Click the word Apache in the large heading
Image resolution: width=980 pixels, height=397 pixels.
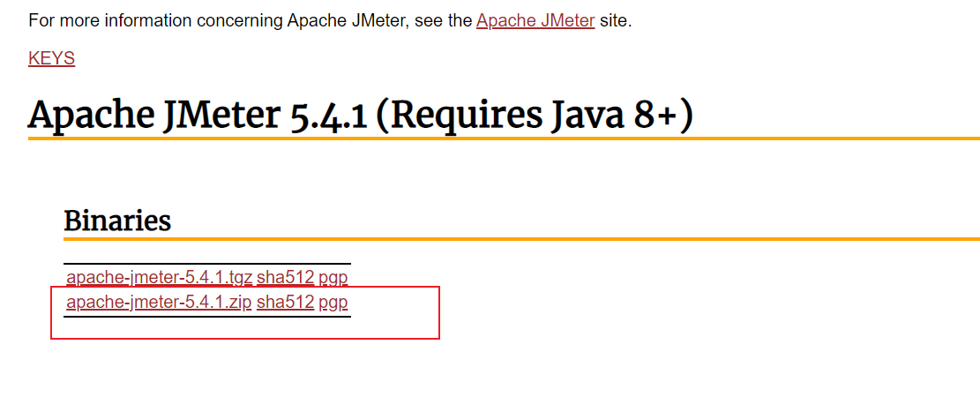tap(81, 115)
